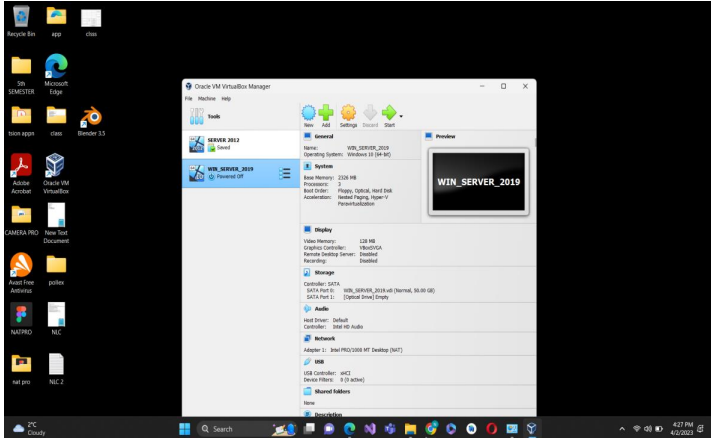The image size is (711, 438).
Task: Open the clock showing 4:27 PM
Action: tap(682, 428)
